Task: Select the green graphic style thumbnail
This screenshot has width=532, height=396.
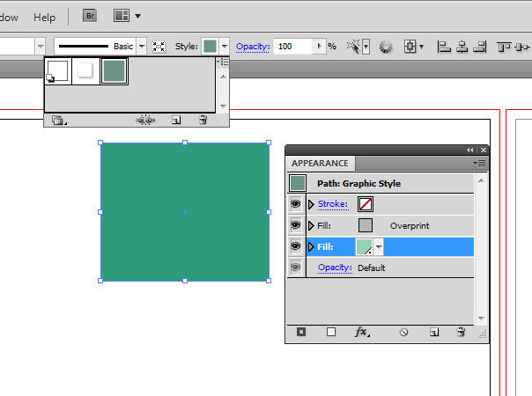Action: pos(114,71)
